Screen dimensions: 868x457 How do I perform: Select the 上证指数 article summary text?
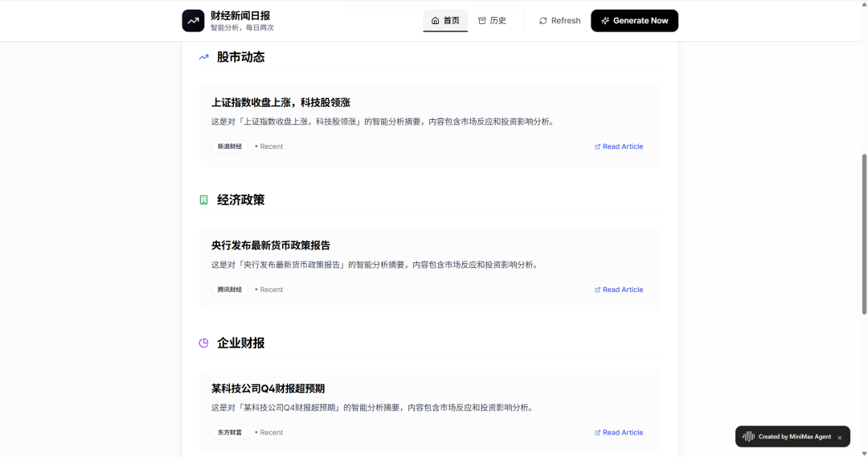[x=383, y=121]
